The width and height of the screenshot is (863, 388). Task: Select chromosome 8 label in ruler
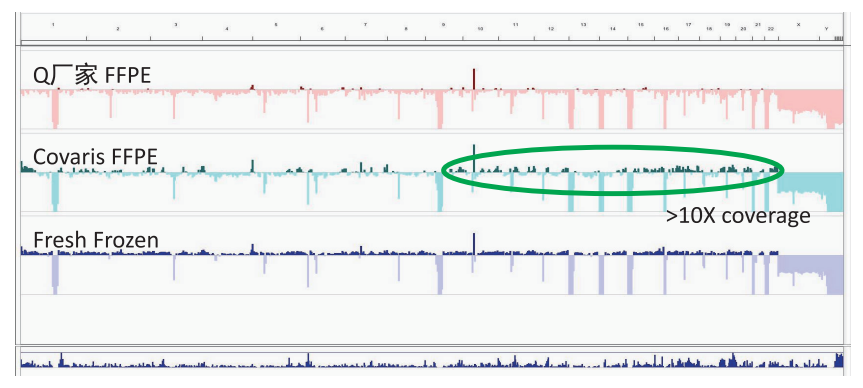pos(406,28)
